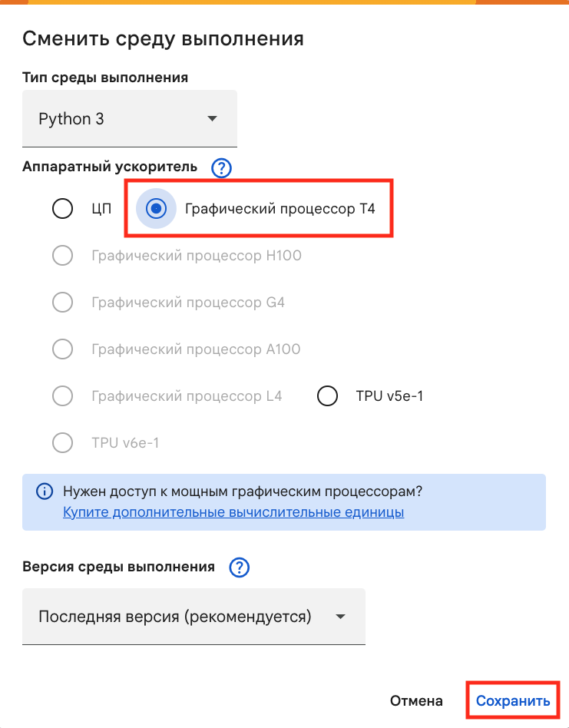Screen dimensions: 569x728
Task: Select the Графический процессор H100 option
Action: pyautogui.click(x=62, y=255)
